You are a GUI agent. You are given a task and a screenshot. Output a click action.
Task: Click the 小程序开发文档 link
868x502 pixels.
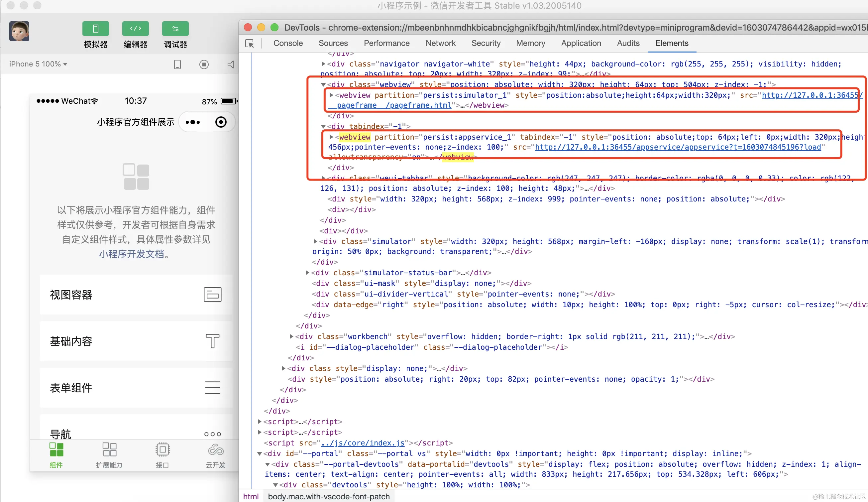pyautogui.click(x=131, y=254)
